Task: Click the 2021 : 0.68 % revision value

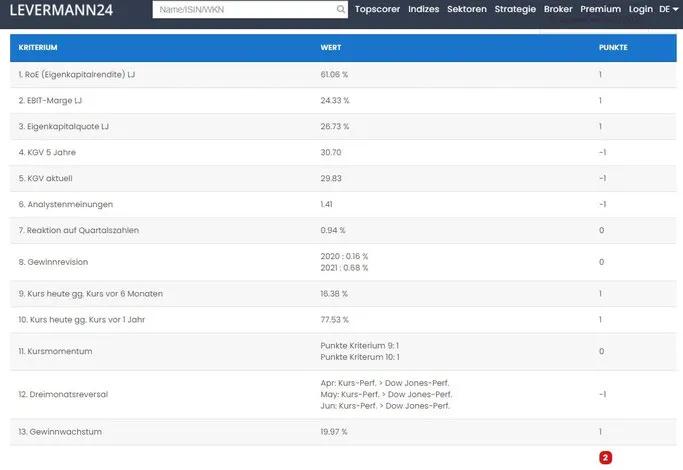Action: tap(344, 267)
